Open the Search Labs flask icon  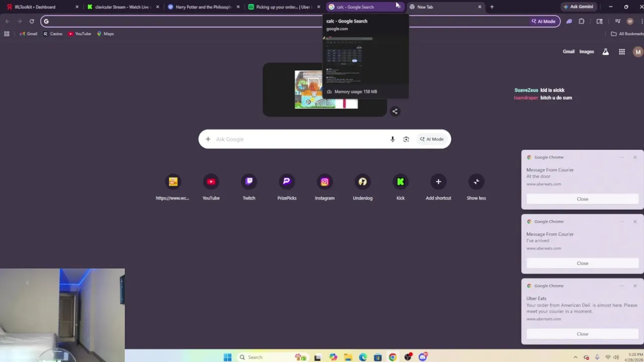point(606,52)
